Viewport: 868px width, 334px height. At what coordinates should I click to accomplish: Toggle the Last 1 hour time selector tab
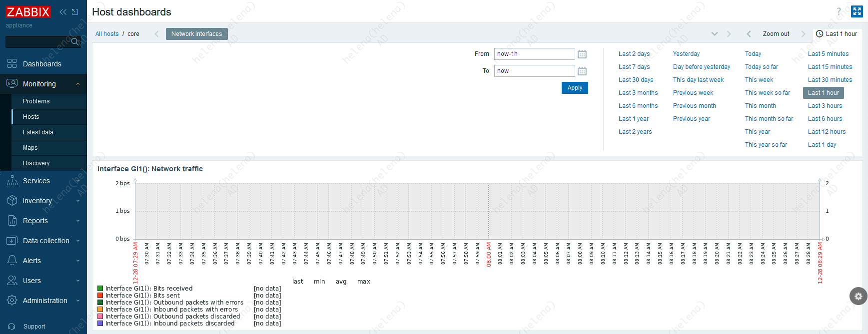pyautogui.click(x=837, y=34)
